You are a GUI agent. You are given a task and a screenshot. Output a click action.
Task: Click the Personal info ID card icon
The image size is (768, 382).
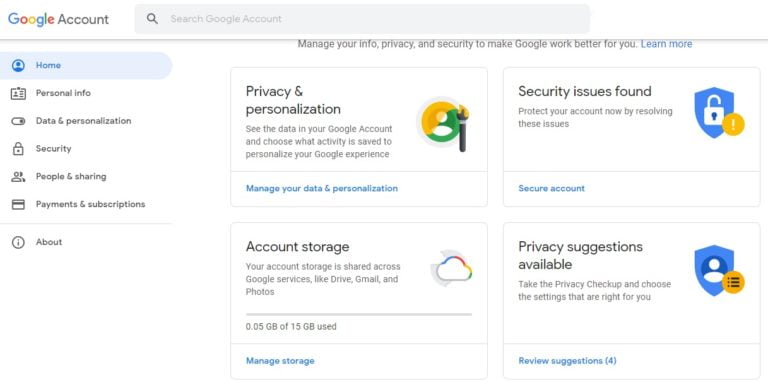pos(18,93)
